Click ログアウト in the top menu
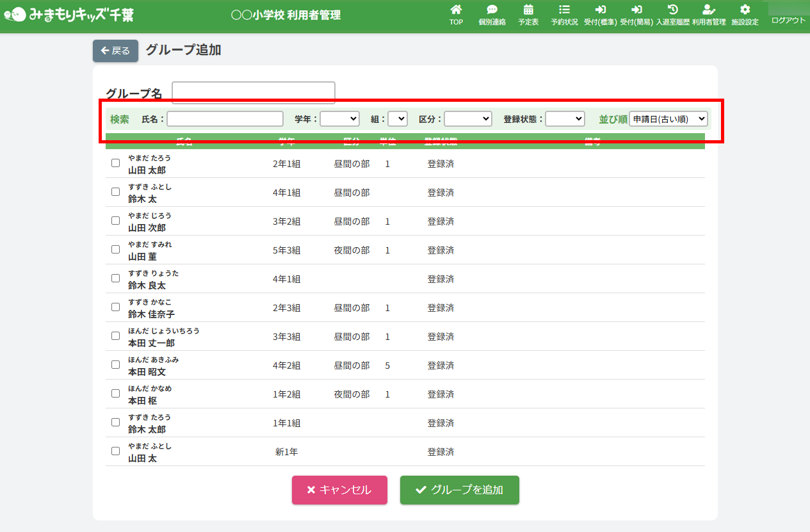 click(x=788, y=20)
